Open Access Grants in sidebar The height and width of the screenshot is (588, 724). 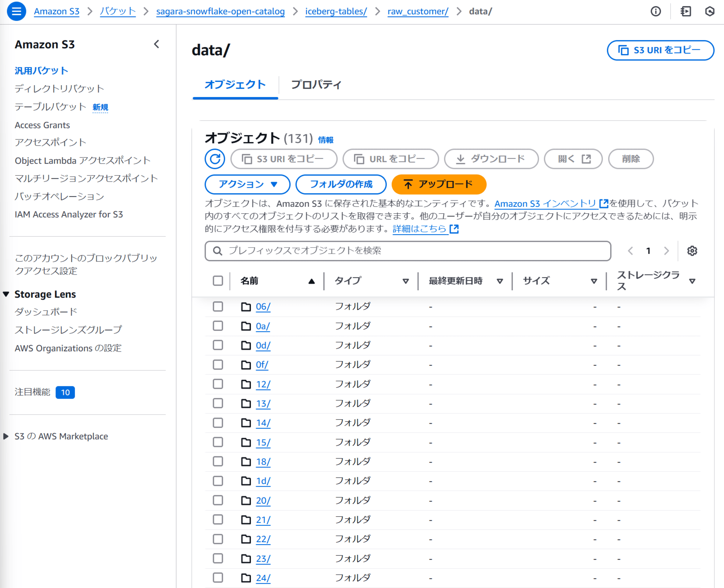click(x=42, y=125)
